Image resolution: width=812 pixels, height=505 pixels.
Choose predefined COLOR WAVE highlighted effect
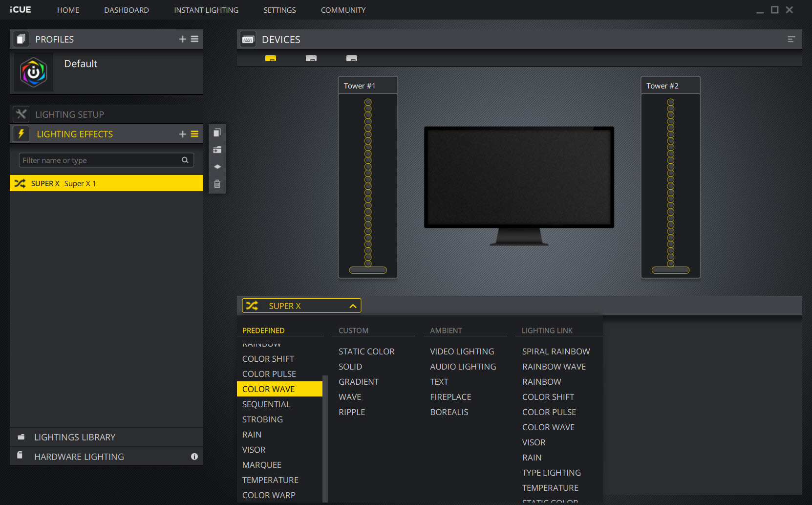coord(279,389)
